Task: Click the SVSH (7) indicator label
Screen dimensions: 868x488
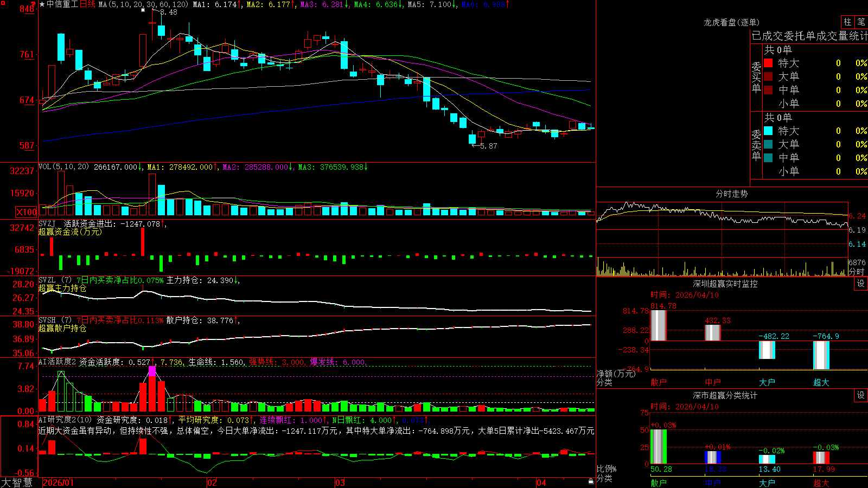Action: click(x=55, y=320)
